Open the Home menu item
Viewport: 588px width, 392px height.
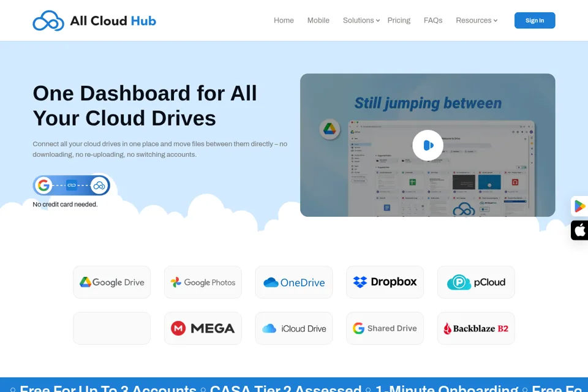284,20
